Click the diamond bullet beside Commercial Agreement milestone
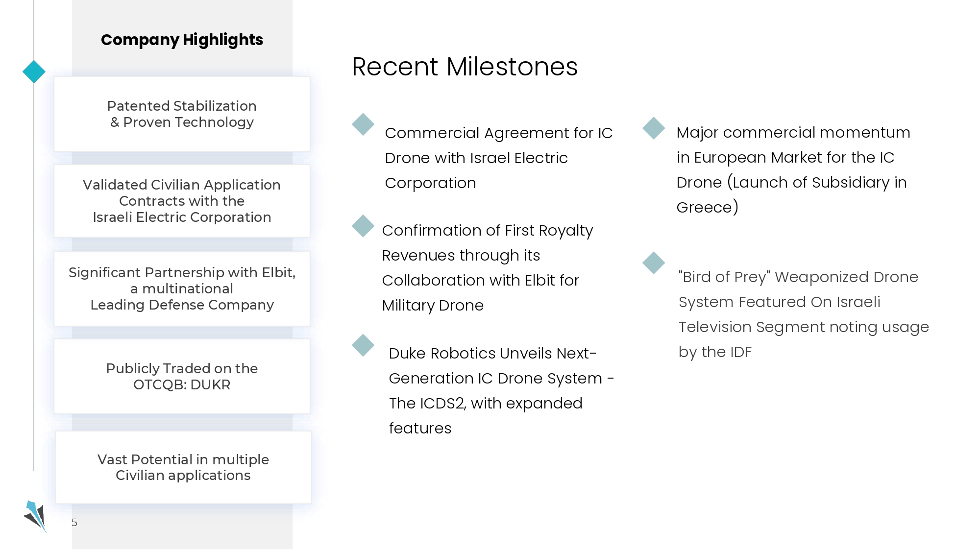Image resolution: width=980 pixels, height=551 pixels. 363,124
